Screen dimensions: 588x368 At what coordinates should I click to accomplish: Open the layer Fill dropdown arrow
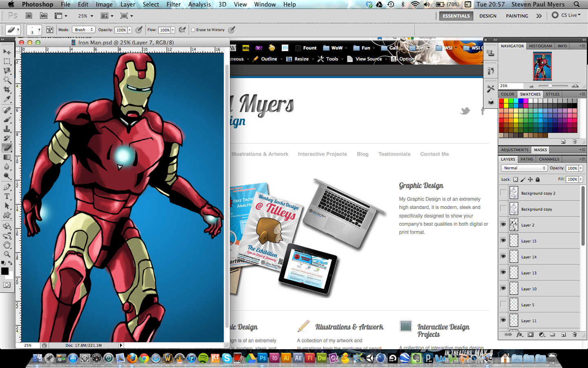[x=581, y=179]
